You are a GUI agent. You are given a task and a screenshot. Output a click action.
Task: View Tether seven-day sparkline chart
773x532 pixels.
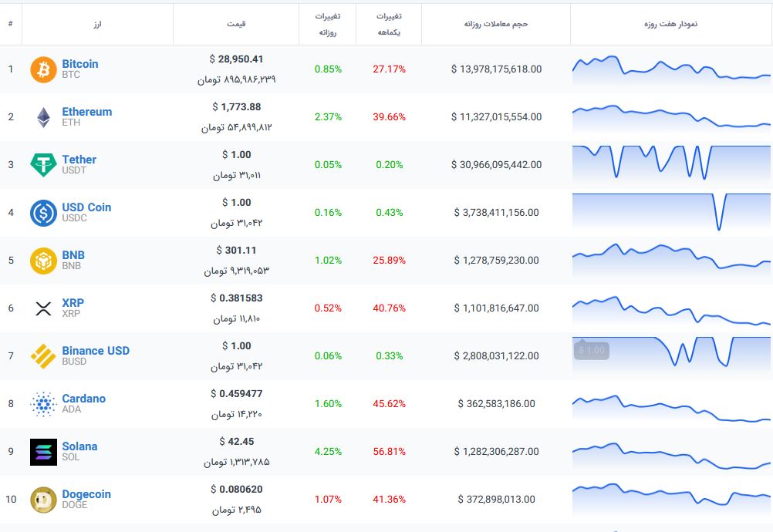point(671,163)
